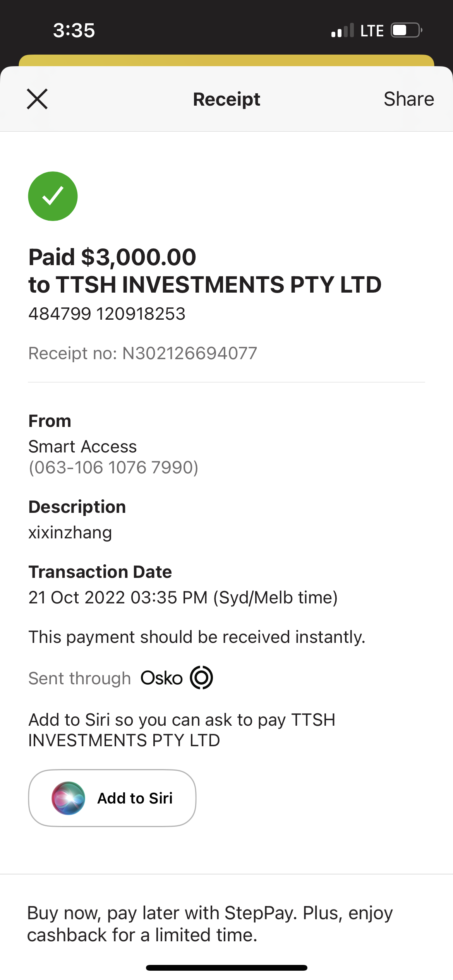Tap Share in the receipt header
Viewport: 453px width, 980px height.
point(409,99)
